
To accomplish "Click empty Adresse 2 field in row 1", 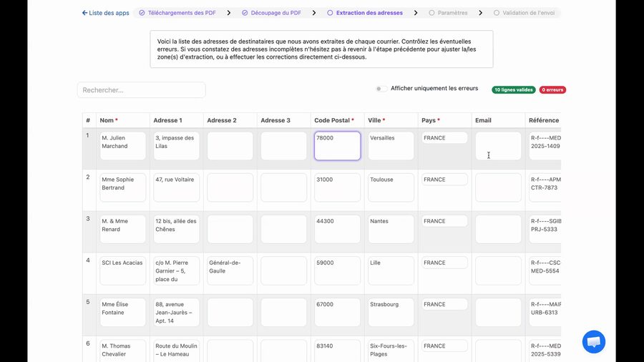I will click(230, 146).
